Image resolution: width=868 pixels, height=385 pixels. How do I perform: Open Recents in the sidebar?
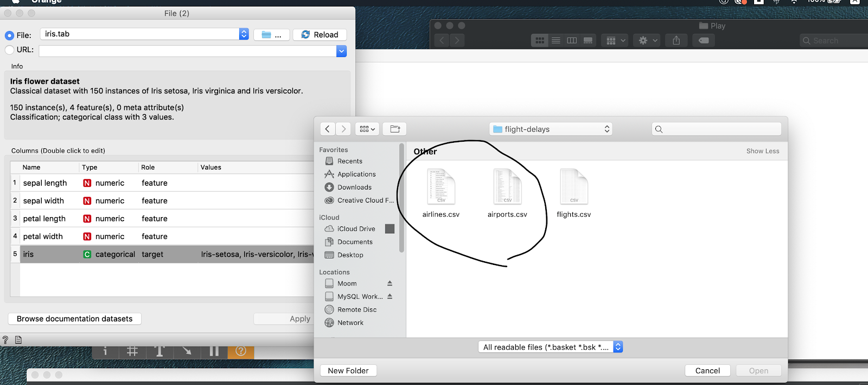click(349, 161)
